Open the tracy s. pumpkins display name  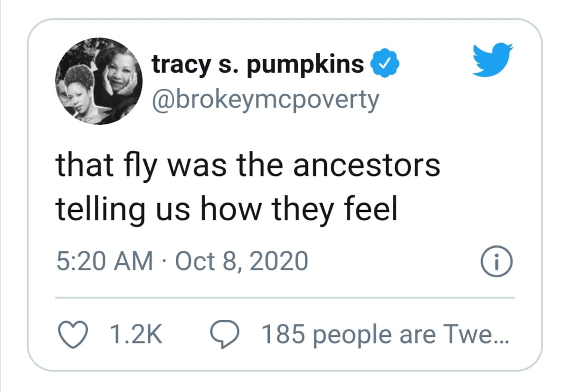pos(257,65)
